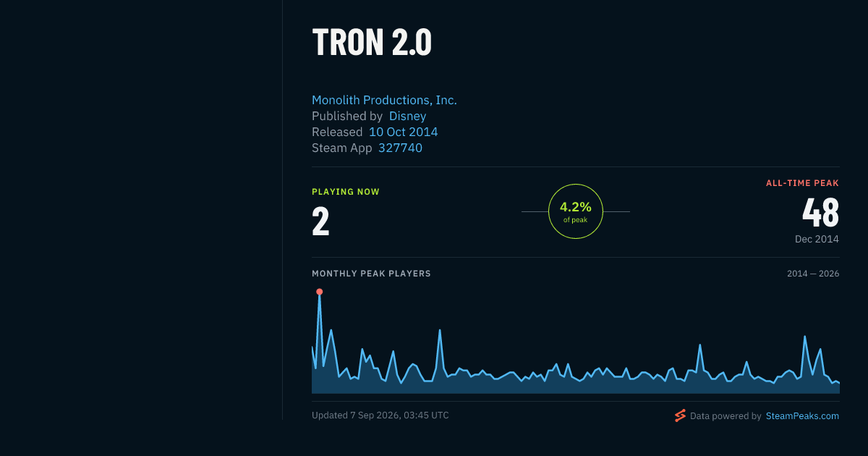This screenshot has width=868, height=456.
Task: Click the SteamPeaks logo icon
Action: click(x=680, y=415)
